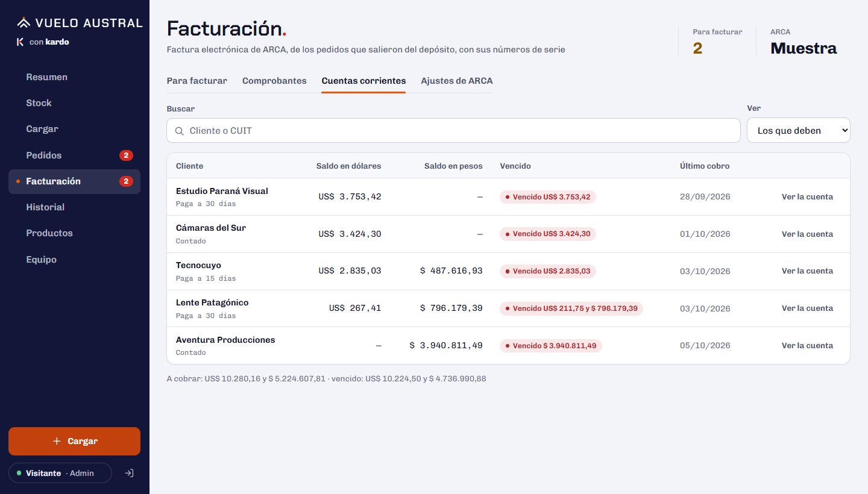Screen dimensions: 868x494
Task: Focus the Cliente o CUIT search field
Action: pos(453,130)
